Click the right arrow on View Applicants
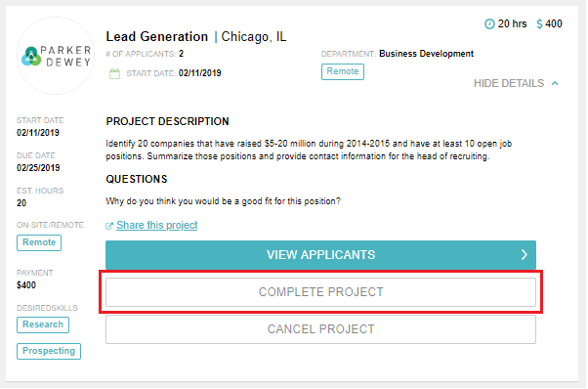This screenshot has width=588, height=389. pos(524,255)
